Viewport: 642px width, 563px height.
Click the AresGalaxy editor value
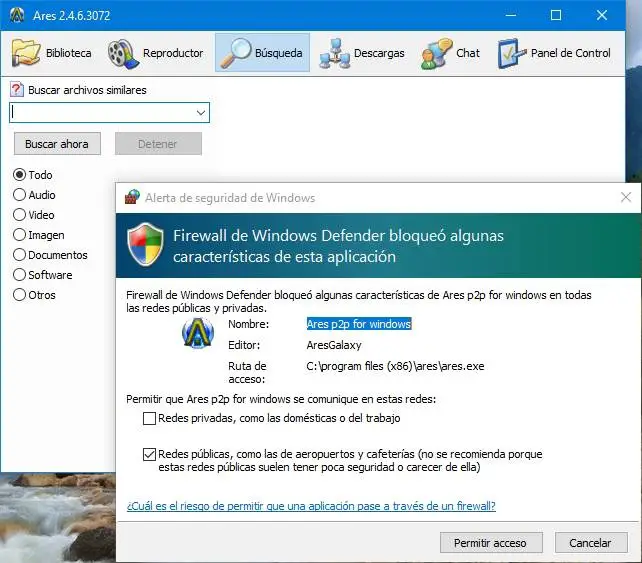click(x=334, y=345)
